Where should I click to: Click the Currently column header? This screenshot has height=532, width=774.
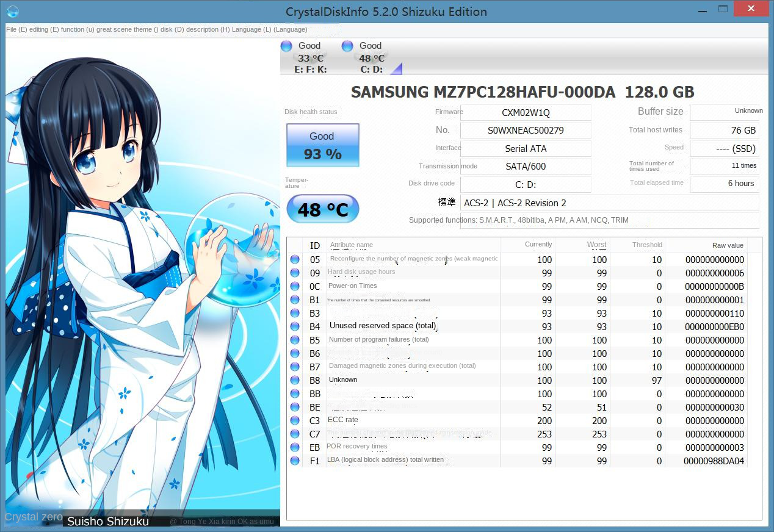click(527, 245)
